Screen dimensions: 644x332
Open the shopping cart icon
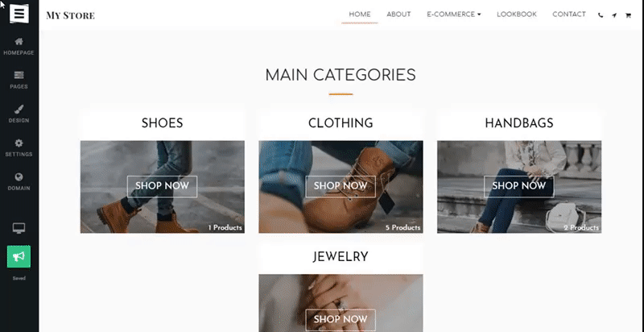tap(628, 15)
